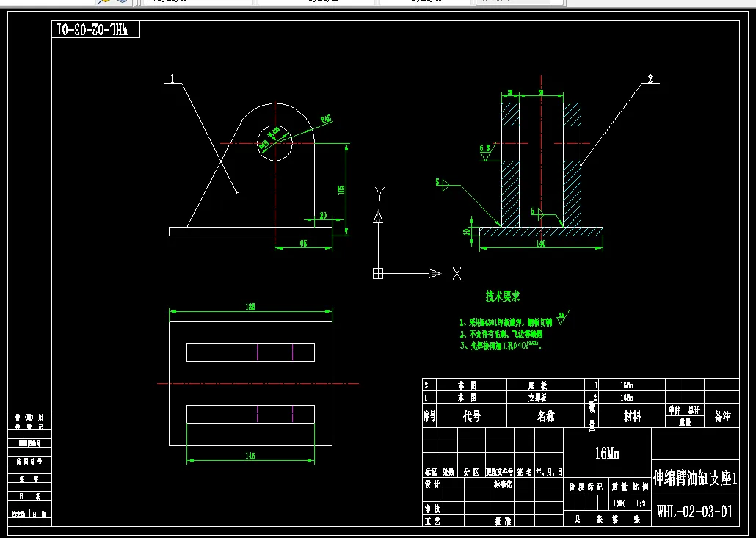
Task: Click the 伸缩臂油缸支座1 title cell
Action: coord(695,477)
